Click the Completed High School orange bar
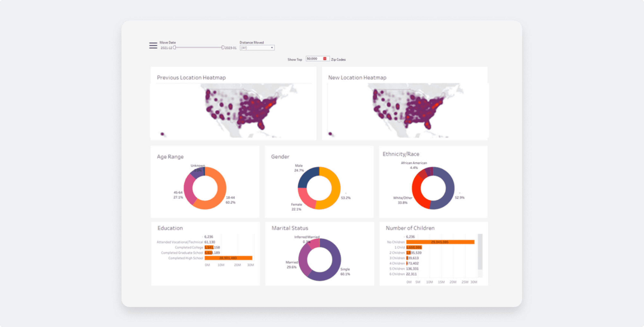Viewport: 644px width, 327px height. pyautogui.click(x=228, y=258)
